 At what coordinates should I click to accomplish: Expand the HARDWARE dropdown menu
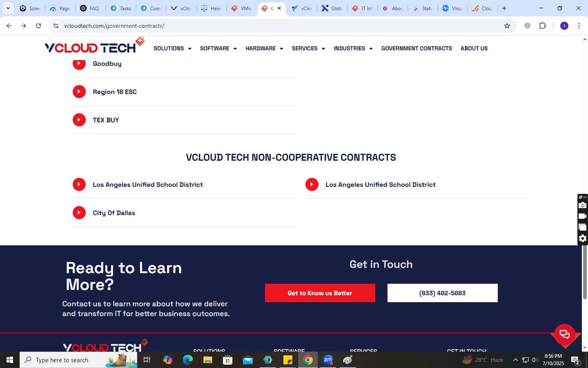click(x=264, y=48)
